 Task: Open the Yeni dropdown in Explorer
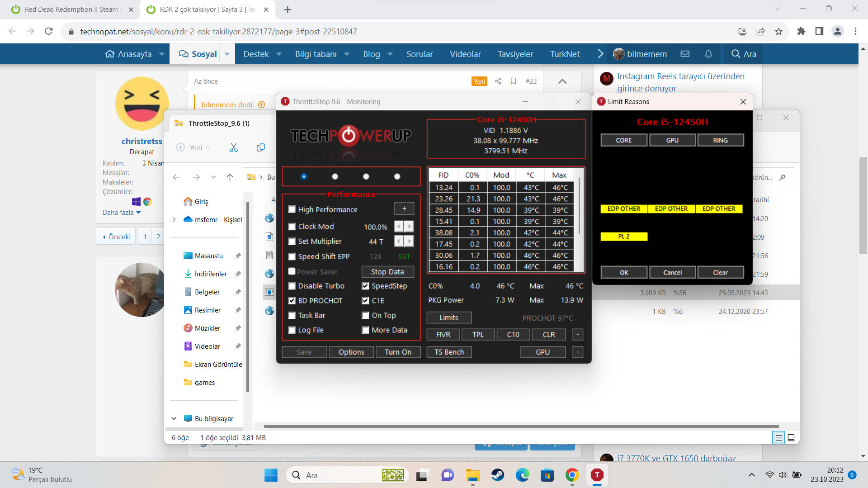coord(193,147)
